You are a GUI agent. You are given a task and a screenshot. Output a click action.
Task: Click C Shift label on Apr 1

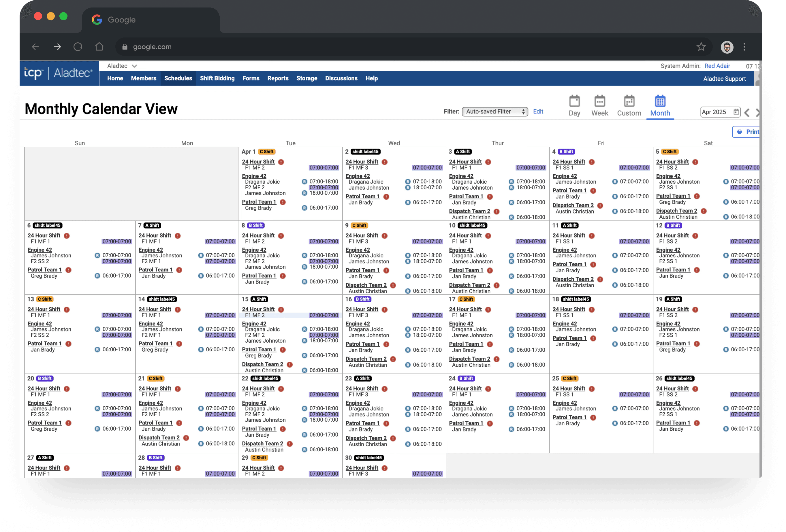[267, 152]
